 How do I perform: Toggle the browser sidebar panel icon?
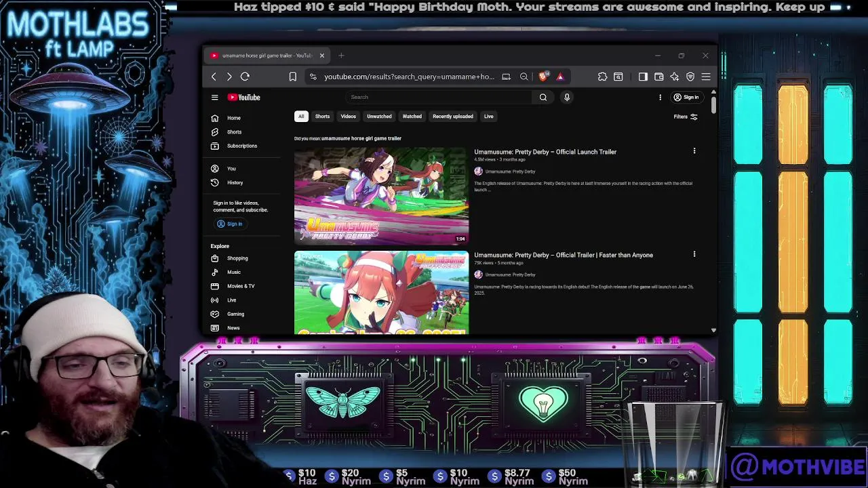(x=643, y=77)
